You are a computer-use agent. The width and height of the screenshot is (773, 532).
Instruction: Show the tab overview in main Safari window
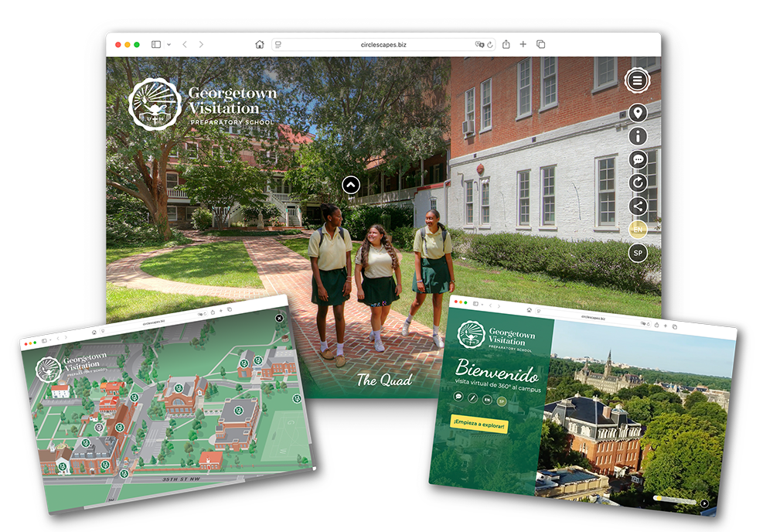click(x=541, y=45)
